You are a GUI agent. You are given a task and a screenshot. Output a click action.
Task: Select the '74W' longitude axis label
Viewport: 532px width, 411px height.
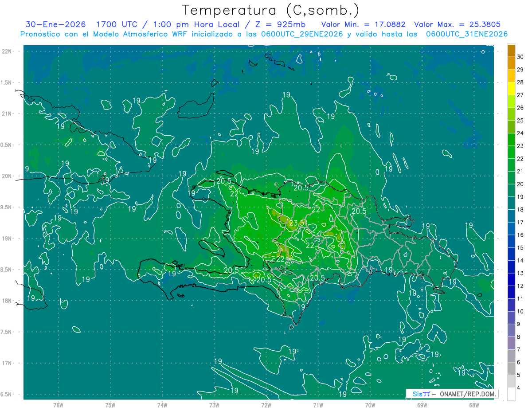162,405
